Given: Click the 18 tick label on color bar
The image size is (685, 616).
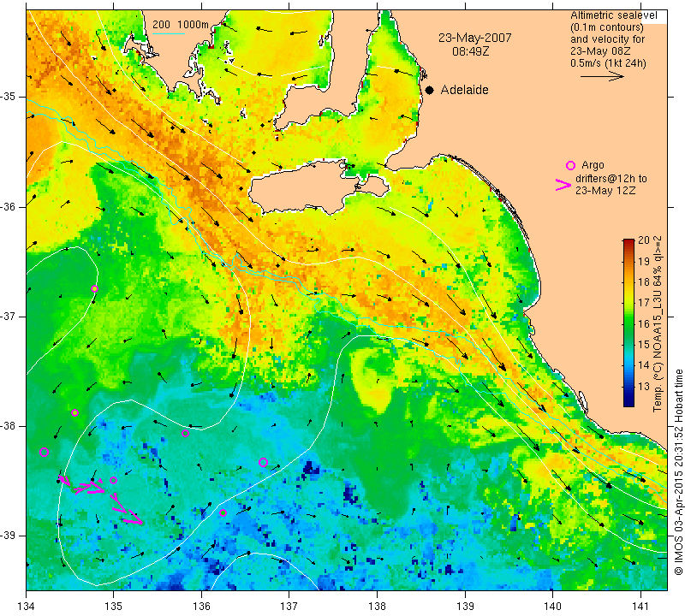Looking at the screenshot, I should point(644,282).
